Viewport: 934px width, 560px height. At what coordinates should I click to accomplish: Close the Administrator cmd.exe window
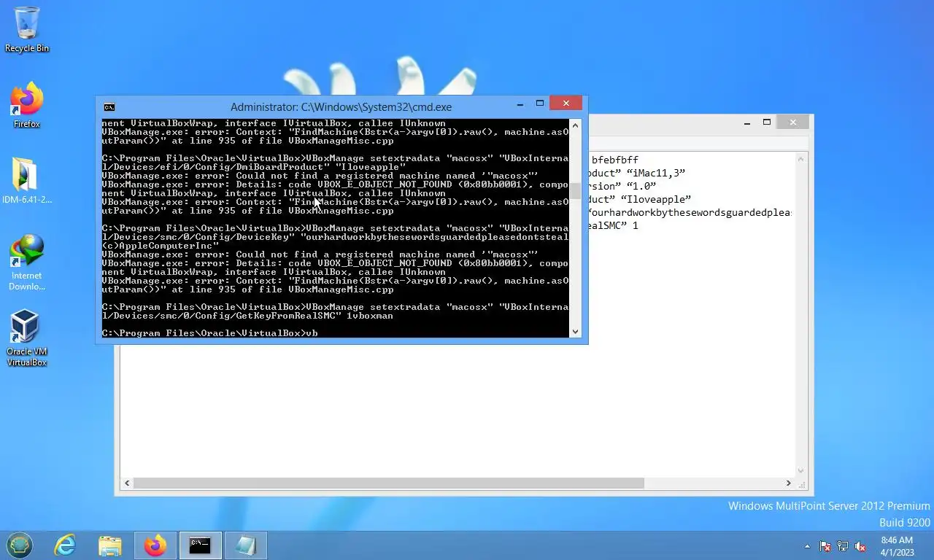click(566, 104)
